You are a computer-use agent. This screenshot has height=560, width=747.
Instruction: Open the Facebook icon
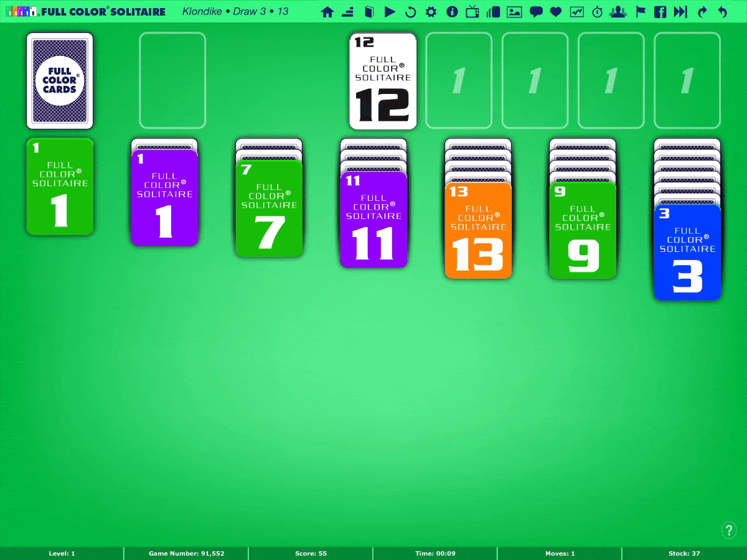pyautogui.click(x=660, y=12)
